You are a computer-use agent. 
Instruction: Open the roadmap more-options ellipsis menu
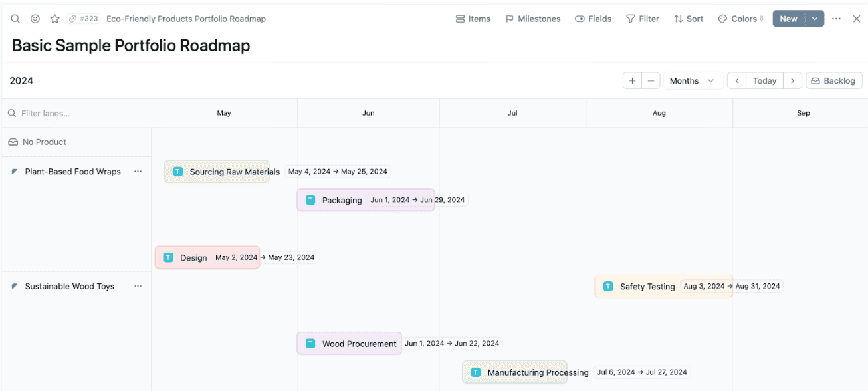click(836, 19)
